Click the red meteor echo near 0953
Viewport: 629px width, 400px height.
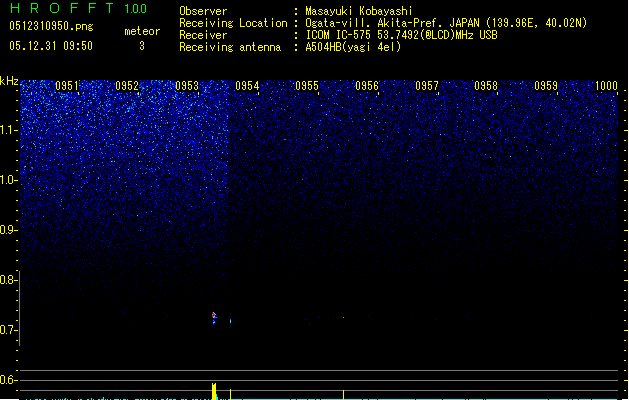pyautogui.click(x=214, y=316)
